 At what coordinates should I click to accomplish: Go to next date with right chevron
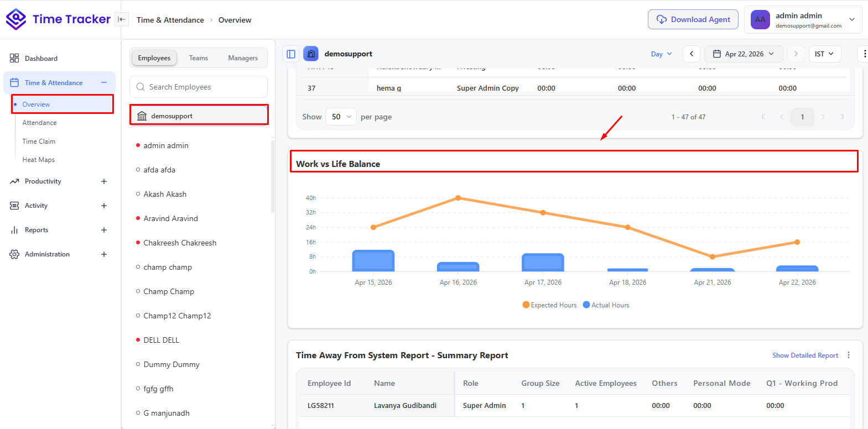coord(796,54)
